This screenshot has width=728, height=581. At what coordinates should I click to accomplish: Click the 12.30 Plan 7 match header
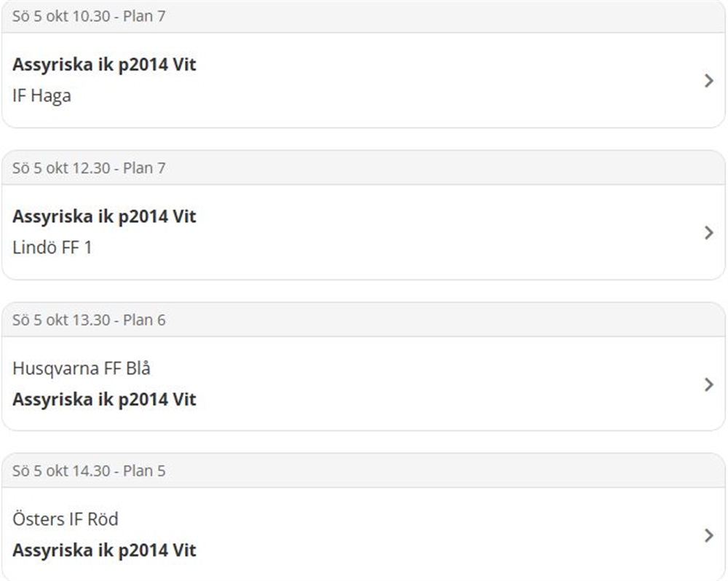click(89, 168)
